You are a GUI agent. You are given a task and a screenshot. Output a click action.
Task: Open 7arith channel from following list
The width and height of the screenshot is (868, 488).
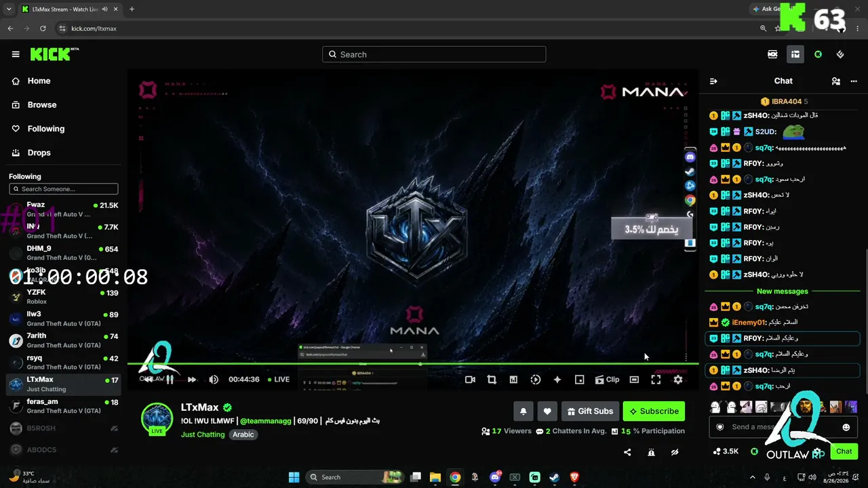tap(64, 340)
